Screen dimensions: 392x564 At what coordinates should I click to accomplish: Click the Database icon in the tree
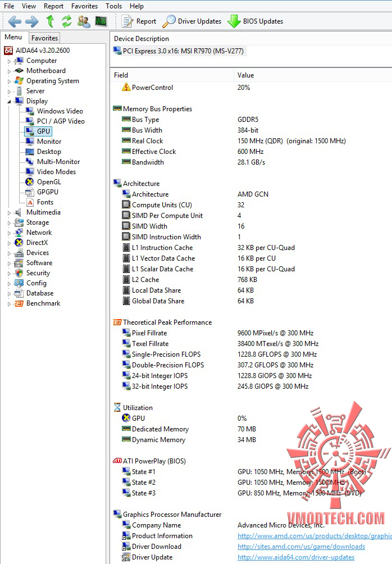[19, 293]
